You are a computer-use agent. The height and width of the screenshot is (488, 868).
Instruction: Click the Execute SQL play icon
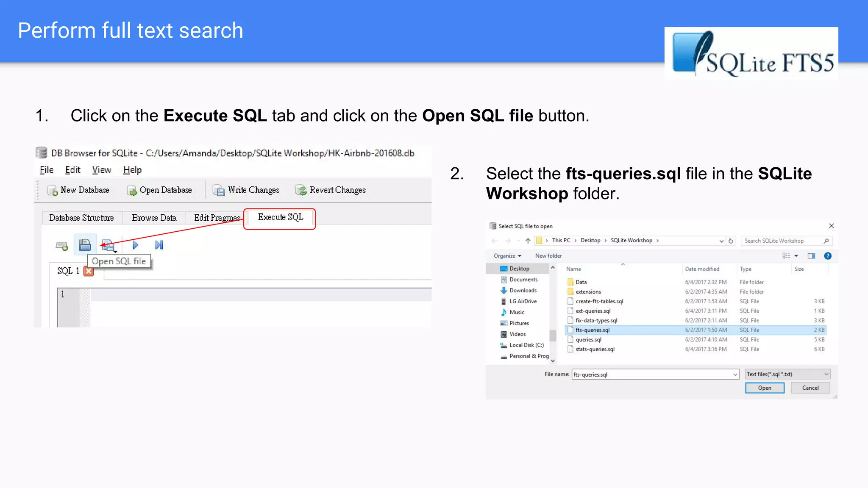click(x=135, y=245)
